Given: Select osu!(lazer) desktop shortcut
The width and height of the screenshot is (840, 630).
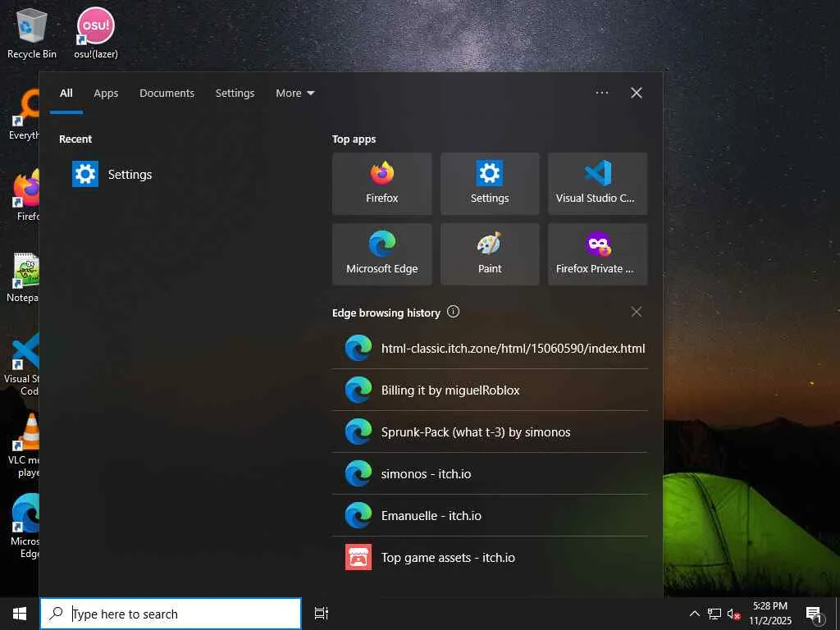Looking at the screenshot, I should coord(96,34).
